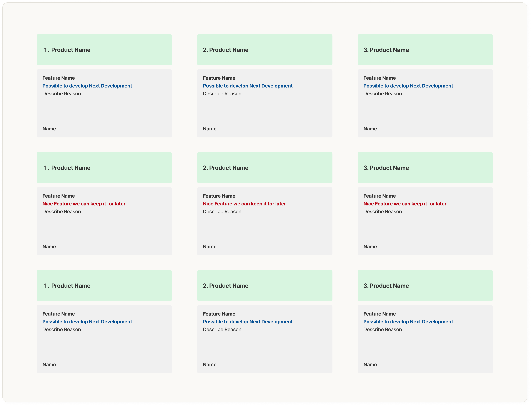532x407 pixels.
Task: Click 'Feature Name' above red text in product 2 card
Action: (219, 196)
